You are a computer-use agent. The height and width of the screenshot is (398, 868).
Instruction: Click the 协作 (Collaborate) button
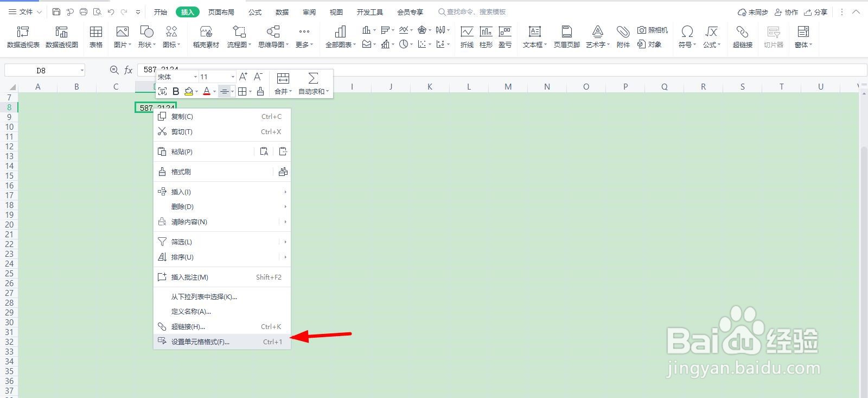click(x=787, y=11)
